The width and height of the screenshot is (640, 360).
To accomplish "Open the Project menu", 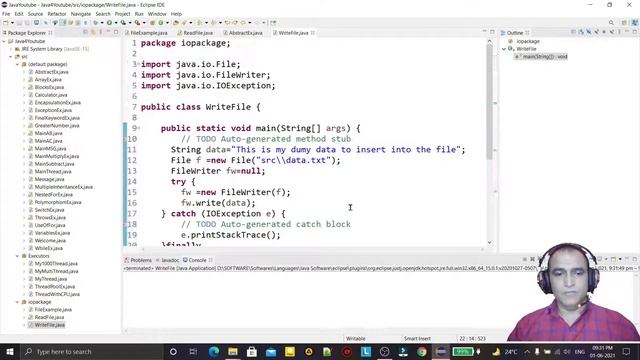I will tap(122, 14).
